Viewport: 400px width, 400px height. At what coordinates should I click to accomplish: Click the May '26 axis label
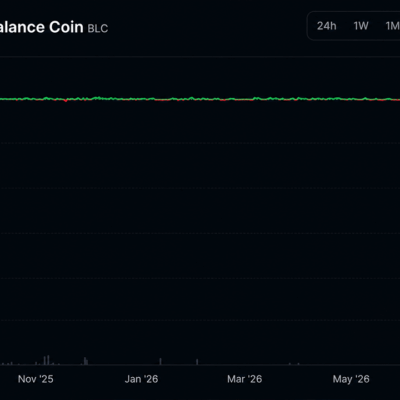[x=351, y=379]
